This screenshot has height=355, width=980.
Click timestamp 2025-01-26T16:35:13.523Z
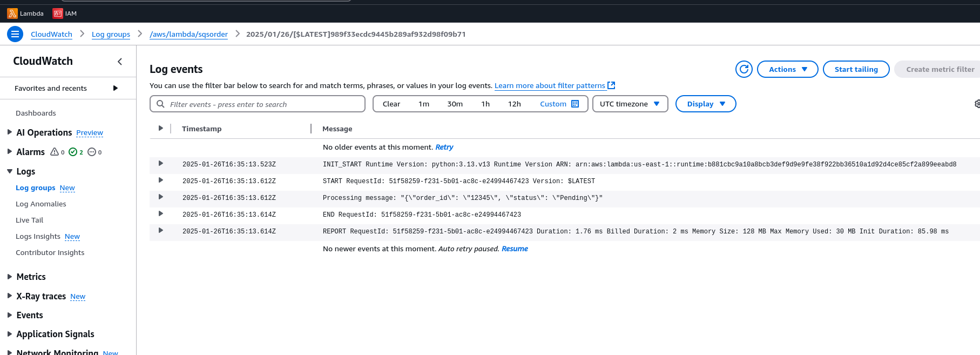(229, 164)
